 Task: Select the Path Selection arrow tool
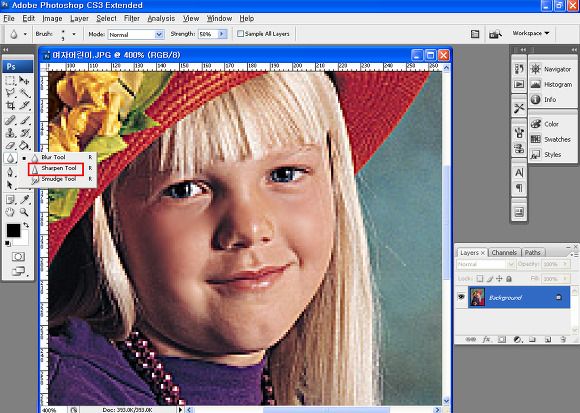(10, 185)
